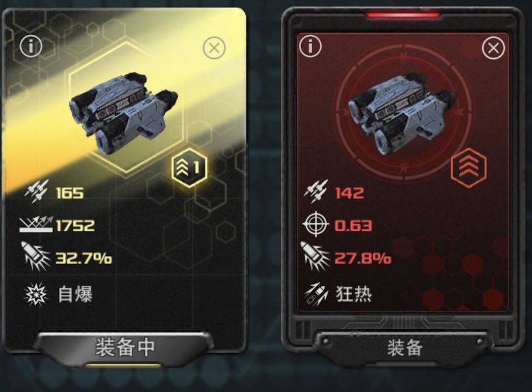Click the range icon beside 1752
This screenshot has height=392, width=532.
[36, 224]
